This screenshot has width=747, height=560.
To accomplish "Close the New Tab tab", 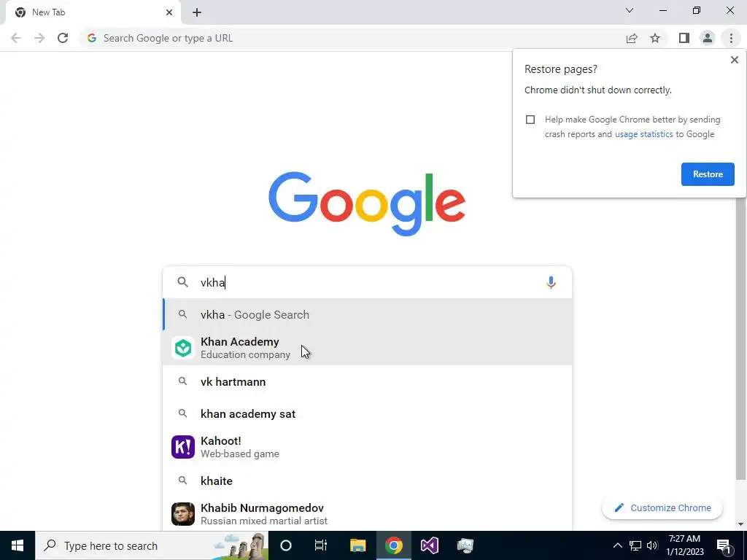I will coord(169,12).
